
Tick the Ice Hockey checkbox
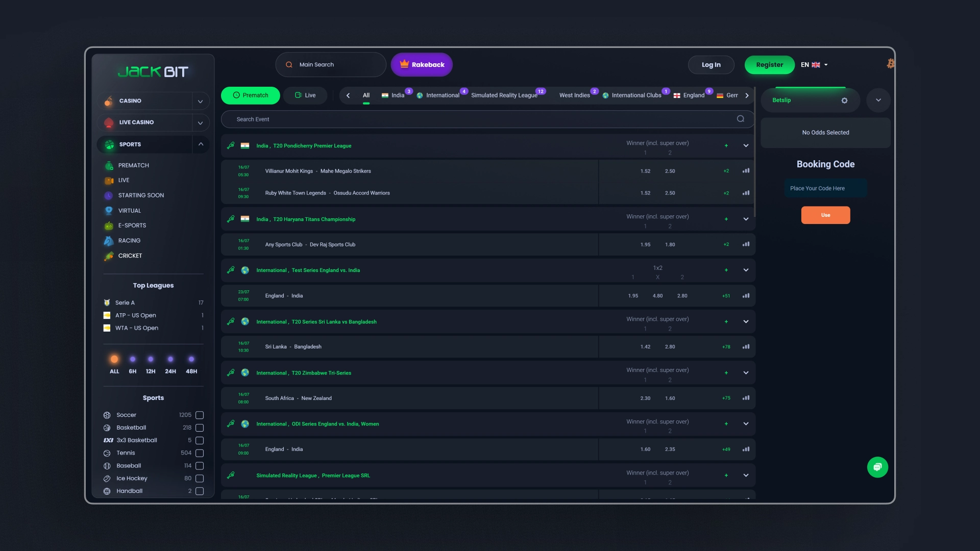(x=200, y=479)
